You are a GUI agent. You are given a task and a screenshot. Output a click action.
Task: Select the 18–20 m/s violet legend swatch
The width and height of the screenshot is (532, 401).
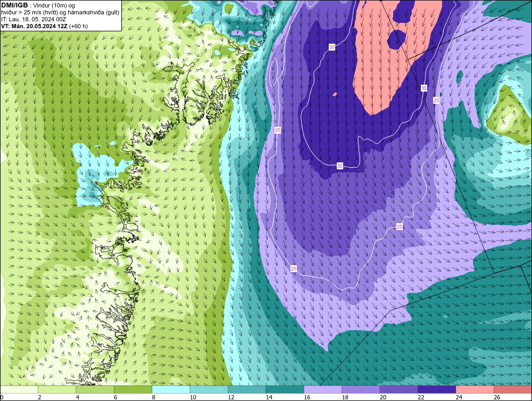pos(361,389)
